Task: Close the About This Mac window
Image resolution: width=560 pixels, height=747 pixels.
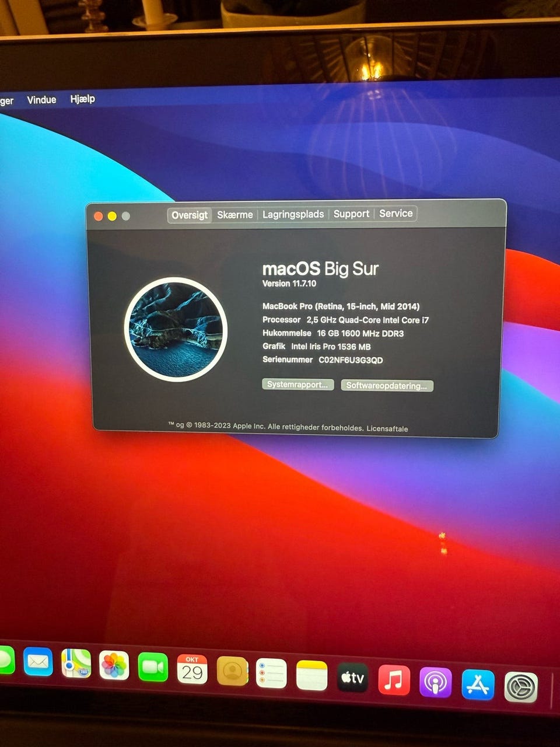Action: point(99,216)
